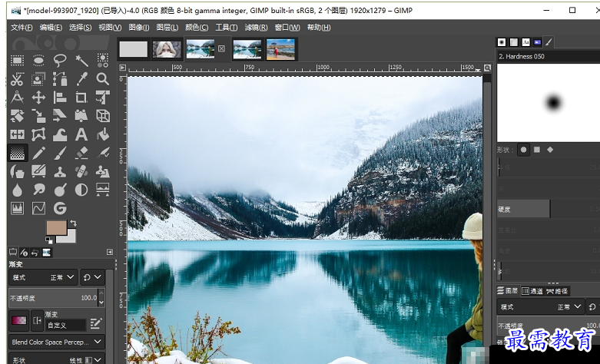This screenshot has height=364, width=600.
Task: Select the Curves tool
Action: click(x=38, y=208)
